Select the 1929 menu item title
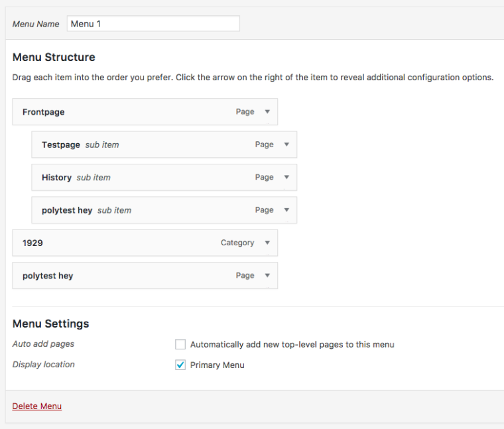504x429 pixels. click(32, 243)
